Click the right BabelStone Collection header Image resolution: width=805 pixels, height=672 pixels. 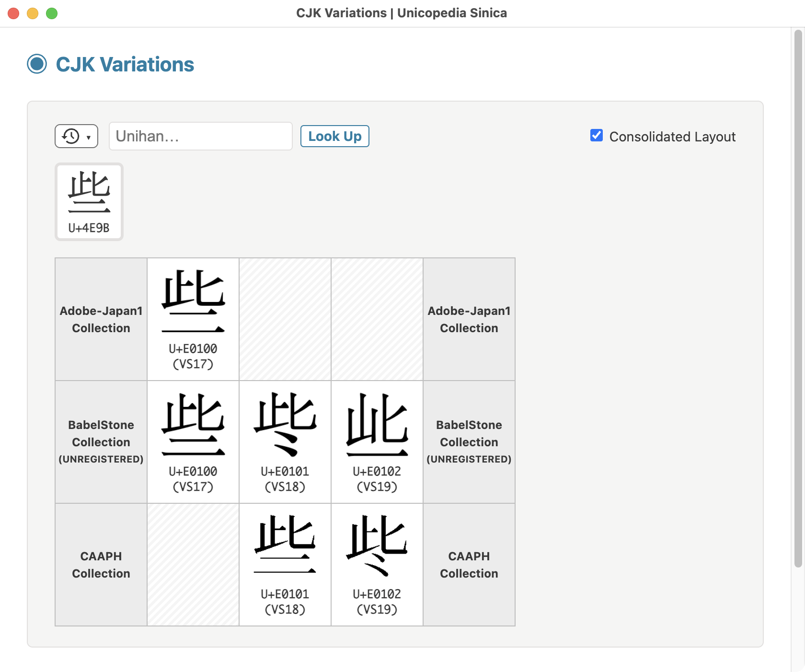(x=469, y=442)
